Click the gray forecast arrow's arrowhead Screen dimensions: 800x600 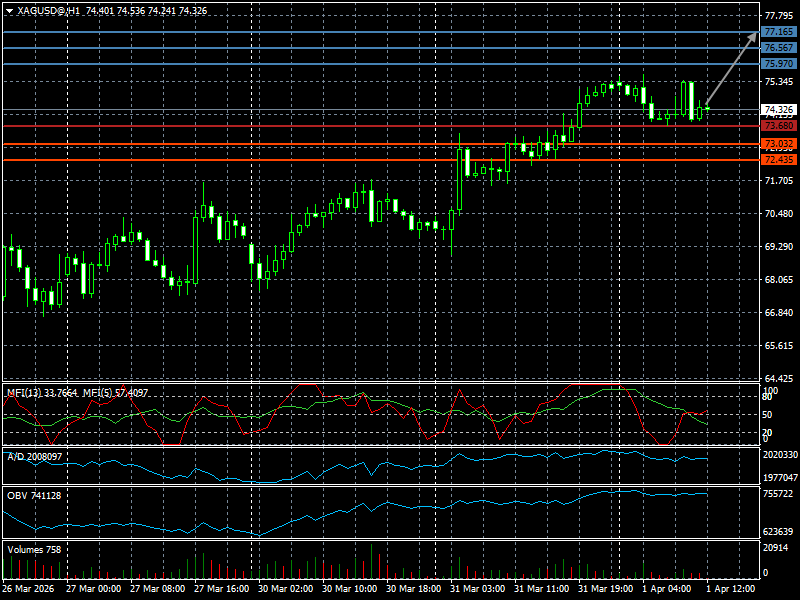tap(754, 36)
